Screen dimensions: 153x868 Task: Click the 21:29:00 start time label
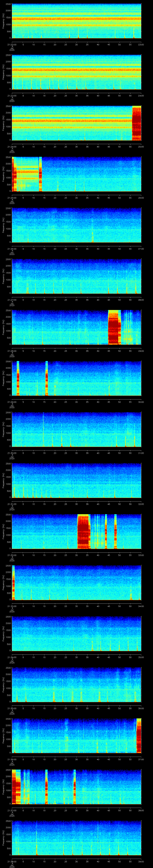click(12, 402)
